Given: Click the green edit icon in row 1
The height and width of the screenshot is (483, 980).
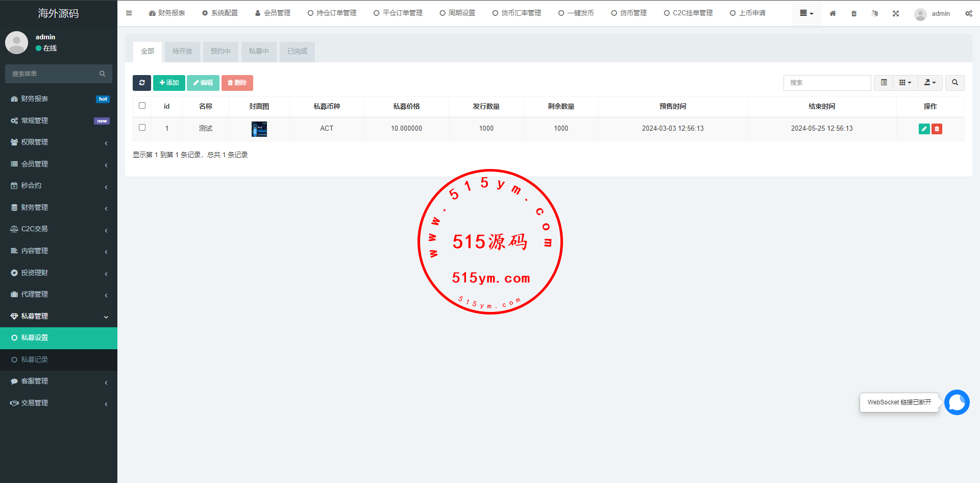Looking at the screenshot, I should pos(924,129).
